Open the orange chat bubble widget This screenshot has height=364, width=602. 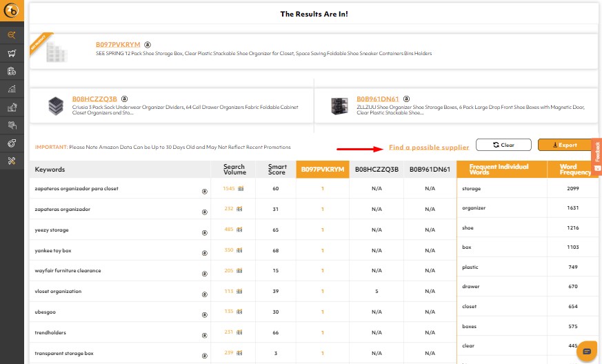click(x=586, y=350)
